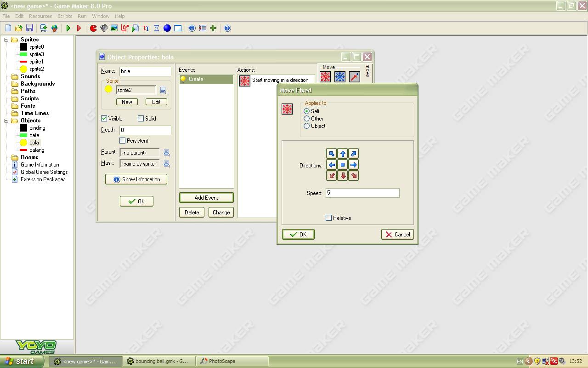The image size is (588, 368).
Task: Save the game with floppy disk icon
Action: click(x=29, y=28)
